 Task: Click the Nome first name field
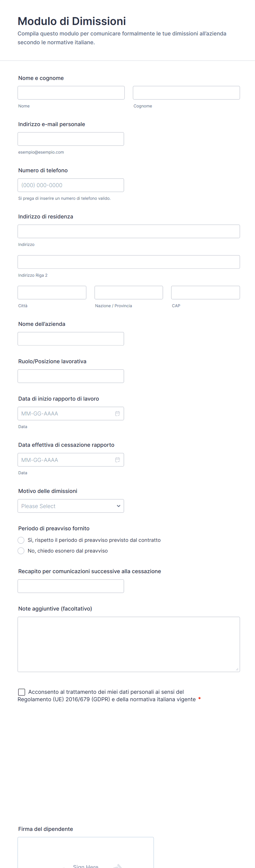(x=71, y=93)
